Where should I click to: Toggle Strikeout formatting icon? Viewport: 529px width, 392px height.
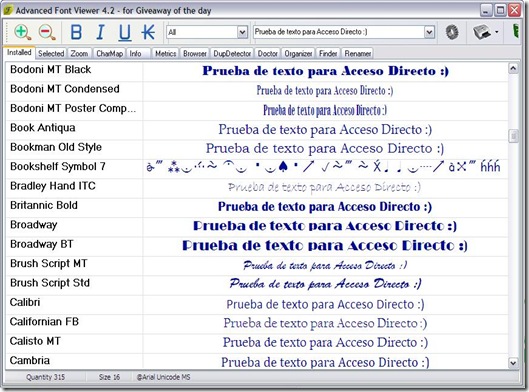click(x=148, y=32)
